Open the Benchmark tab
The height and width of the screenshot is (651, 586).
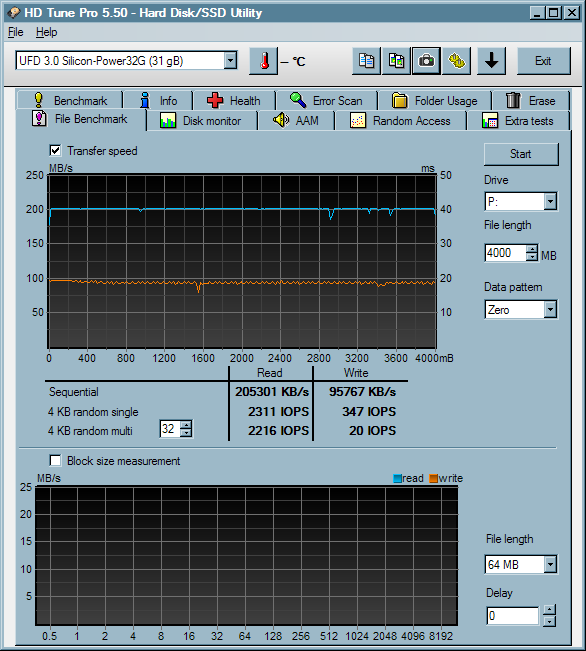70,100
